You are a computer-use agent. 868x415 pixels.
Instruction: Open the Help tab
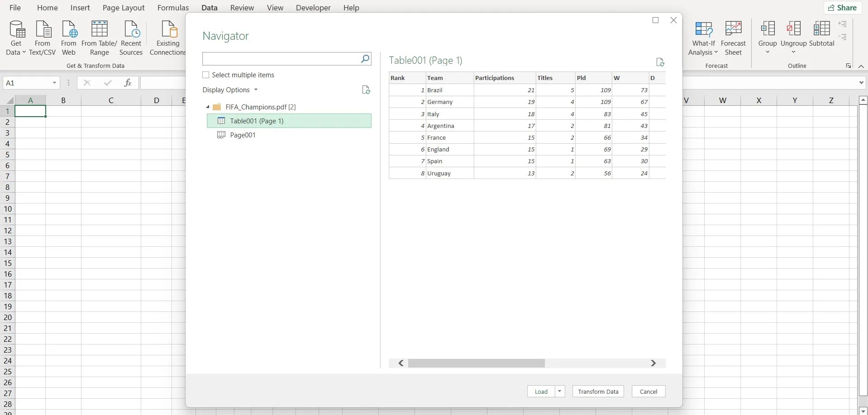click(x=351, y=8)
